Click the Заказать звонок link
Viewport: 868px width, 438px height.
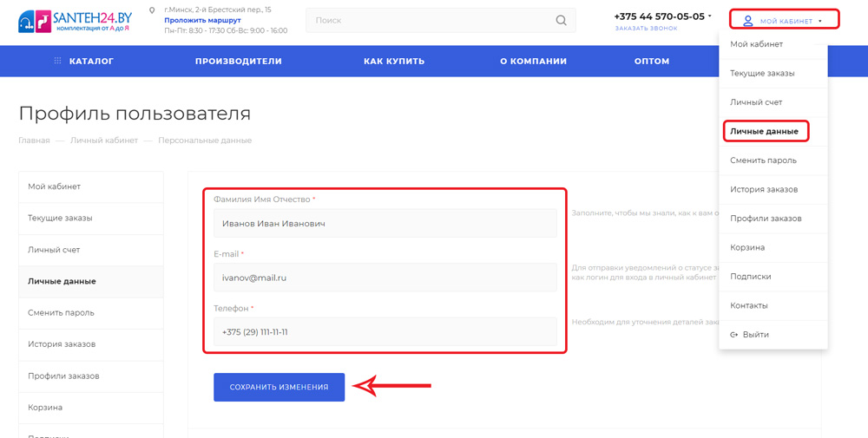point(646,29)
